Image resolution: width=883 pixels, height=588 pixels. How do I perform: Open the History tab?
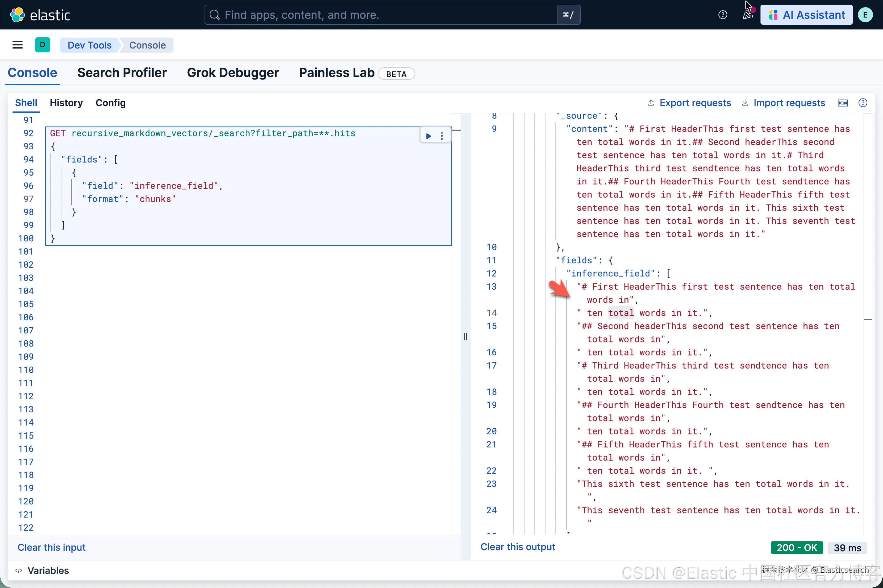tap(66, 103)
